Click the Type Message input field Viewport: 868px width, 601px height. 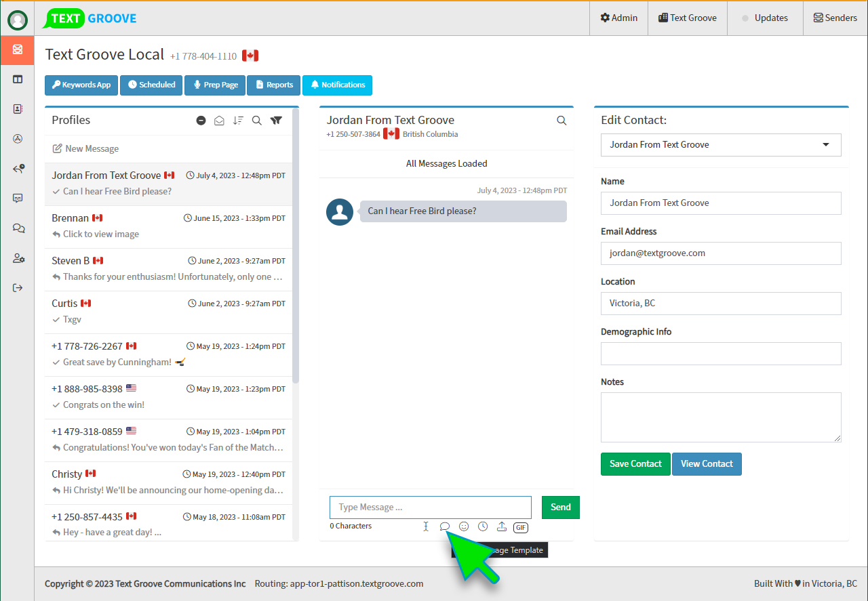tap(431, 507)
